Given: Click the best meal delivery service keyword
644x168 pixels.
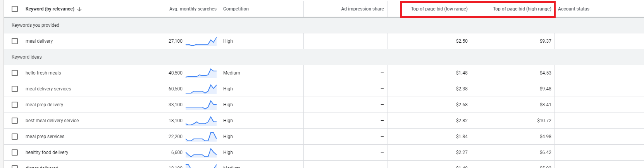Looking at the screenshot, I should point(52,121).
